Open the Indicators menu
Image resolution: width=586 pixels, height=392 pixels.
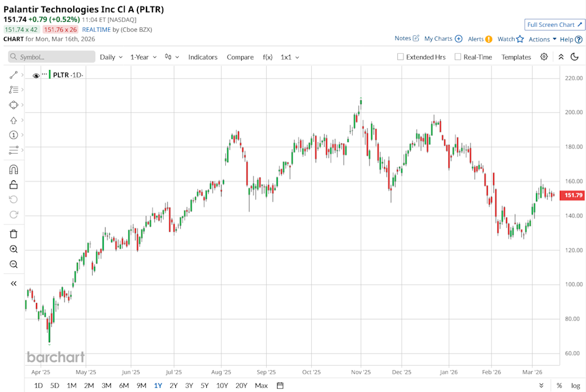point(203,57)
